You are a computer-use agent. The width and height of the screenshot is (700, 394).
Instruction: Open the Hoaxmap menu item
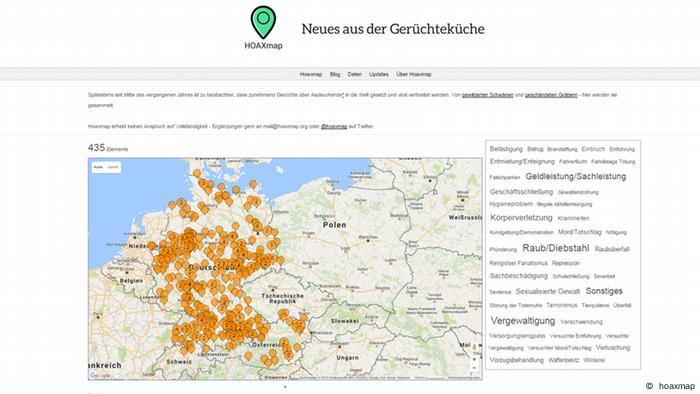coord(311,75)
